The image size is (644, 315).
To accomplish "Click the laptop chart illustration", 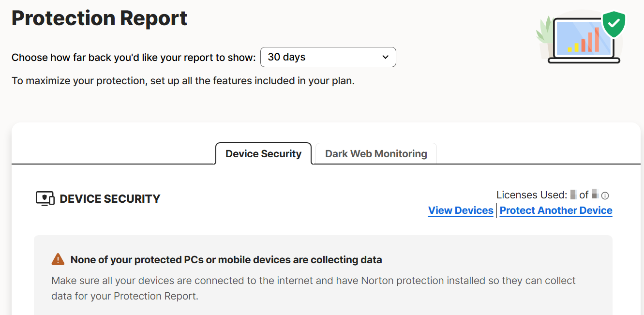I will point(584,40).
